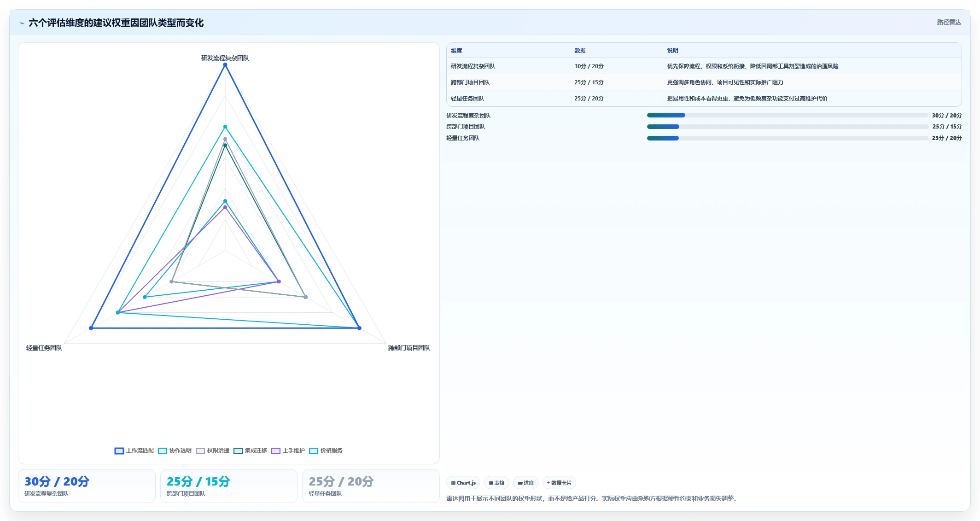Toggle the 工作流匹配 legend swatch
This screenshot has height=521, width=980.
pyautogui.click(x=119, y=451)
